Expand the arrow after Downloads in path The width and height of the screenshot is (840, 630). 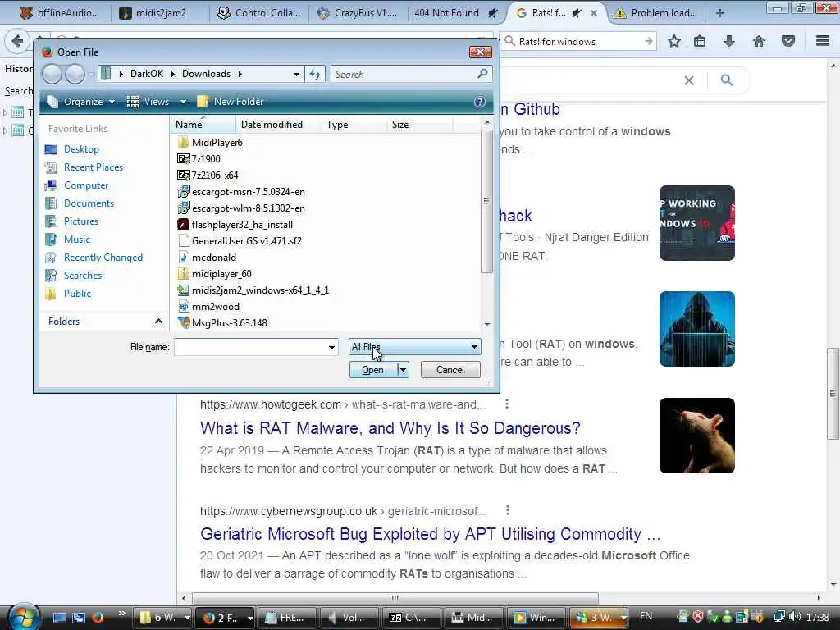tap(240, 74)
